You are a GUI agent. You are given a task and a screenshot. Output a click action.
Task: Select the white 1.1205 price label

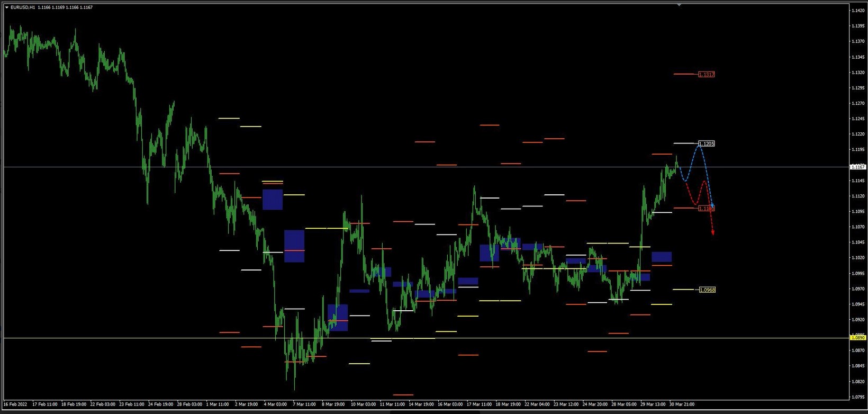coord(706,144)
